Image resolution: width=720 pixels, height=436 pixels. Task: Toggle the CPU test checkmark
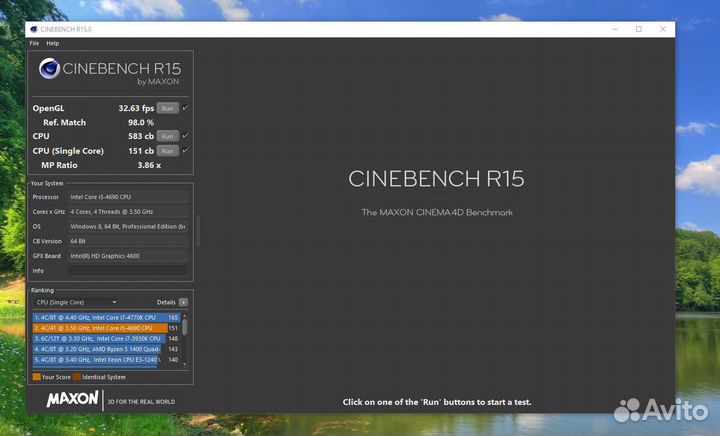pos(186,135)
